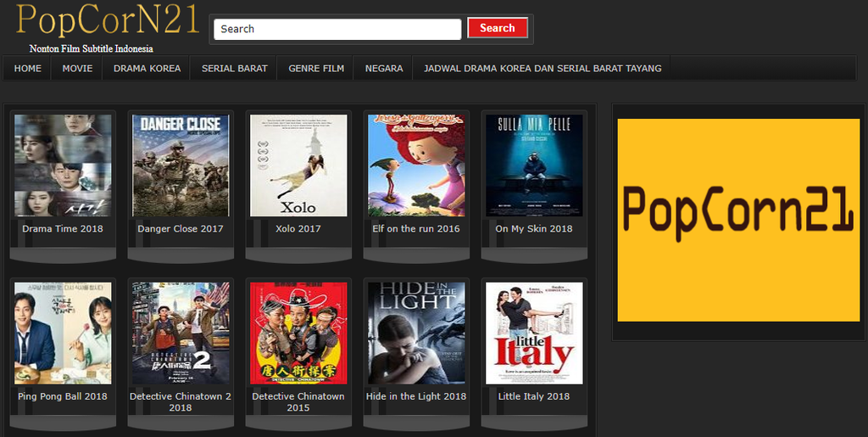Click the Detective Chinatown 2015 title link

coord(298,402)
